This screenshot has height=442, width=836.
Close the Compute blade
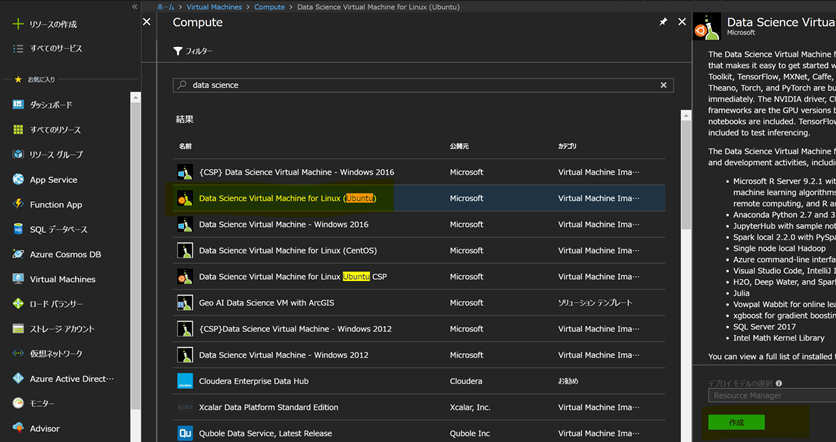coord(681,22)
